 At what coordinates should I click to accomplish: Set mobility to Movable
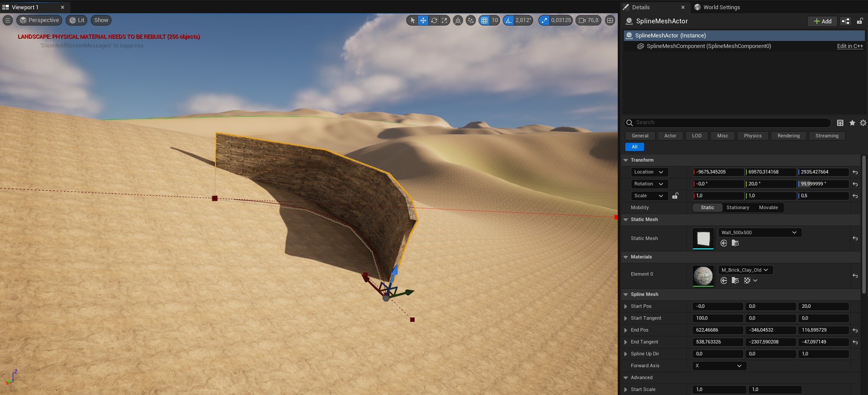[768, 207]
